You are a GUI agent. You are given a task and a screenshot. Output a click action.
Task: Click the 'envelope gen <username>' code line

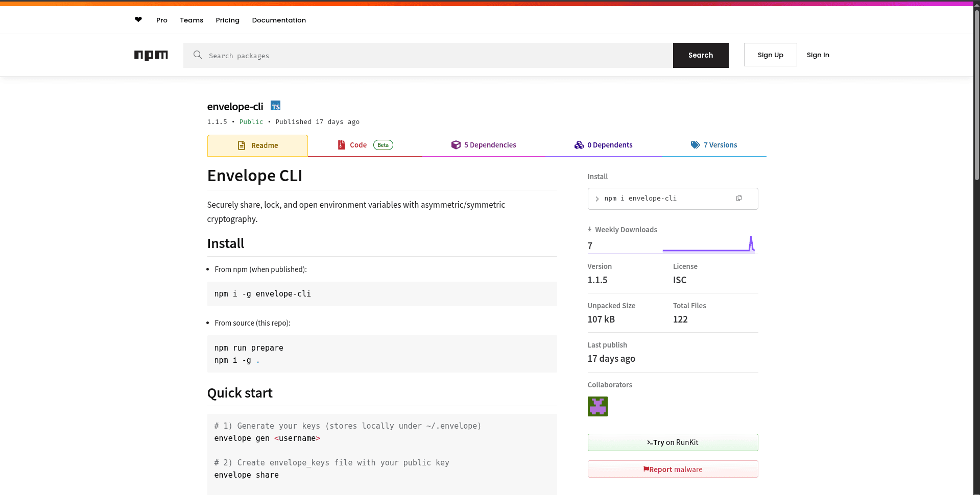coord(267,438)
